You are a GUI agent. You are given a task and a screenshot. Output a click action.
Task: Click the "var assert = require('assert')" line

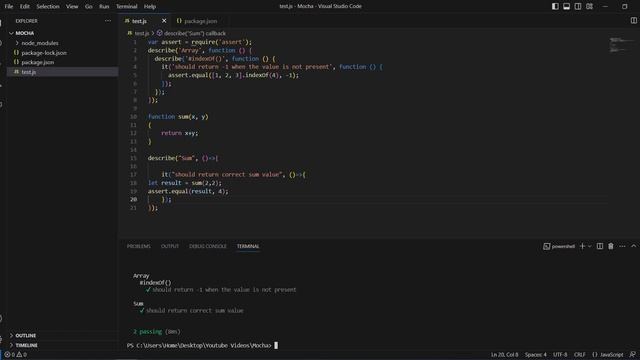click(x=200, y=42)
